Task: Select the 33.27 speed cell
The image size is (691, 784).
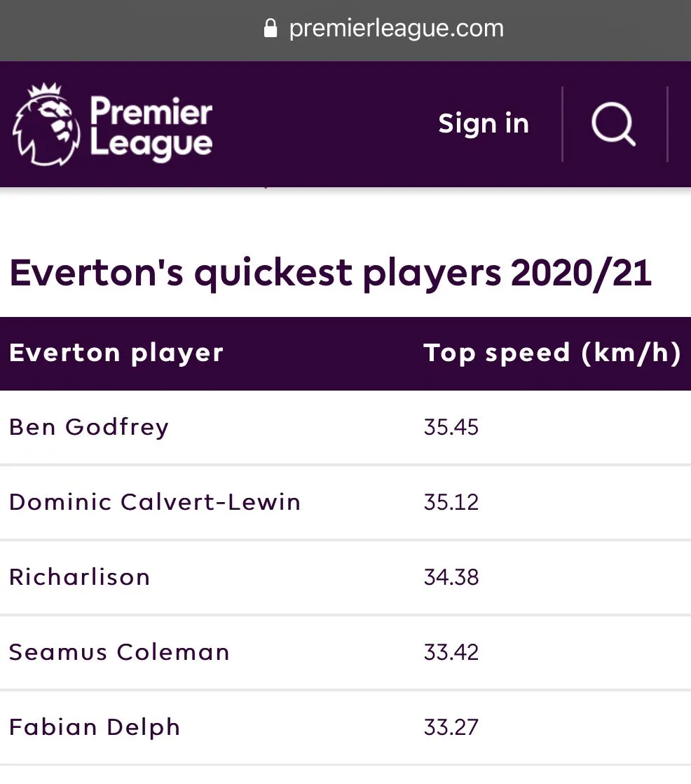Action: 451,727
